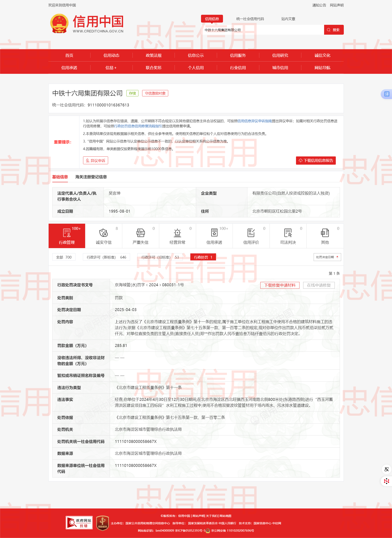392x538 pixels.
Task: Click the 异议申诉 button
Action: (95, 160)
